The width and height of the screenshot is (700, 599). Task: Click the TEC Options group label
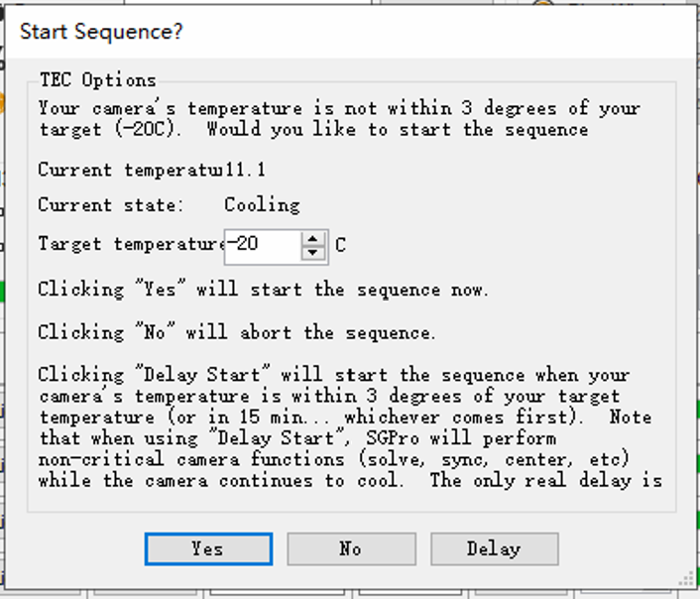pyautogui.click(x=98, y=80)
